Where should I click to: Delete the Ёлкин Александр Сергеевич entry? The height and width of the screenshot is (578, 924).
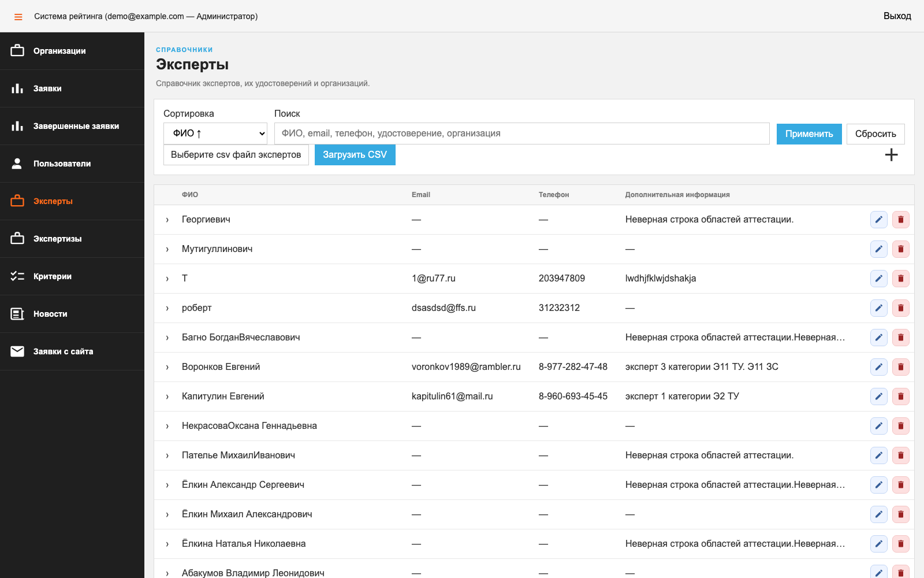[x=900, y=485]
